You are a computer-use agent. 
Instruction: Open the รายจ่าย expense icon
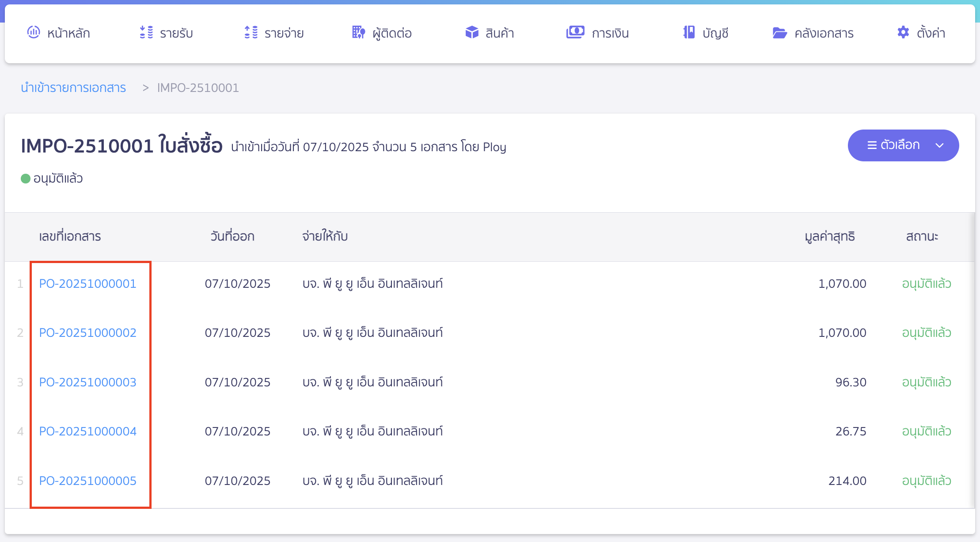251,32
